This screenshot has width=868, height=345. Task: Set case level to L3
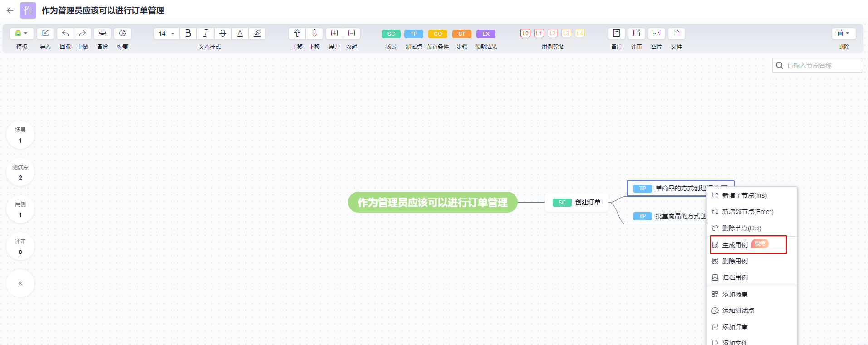[x=566, y=33]
